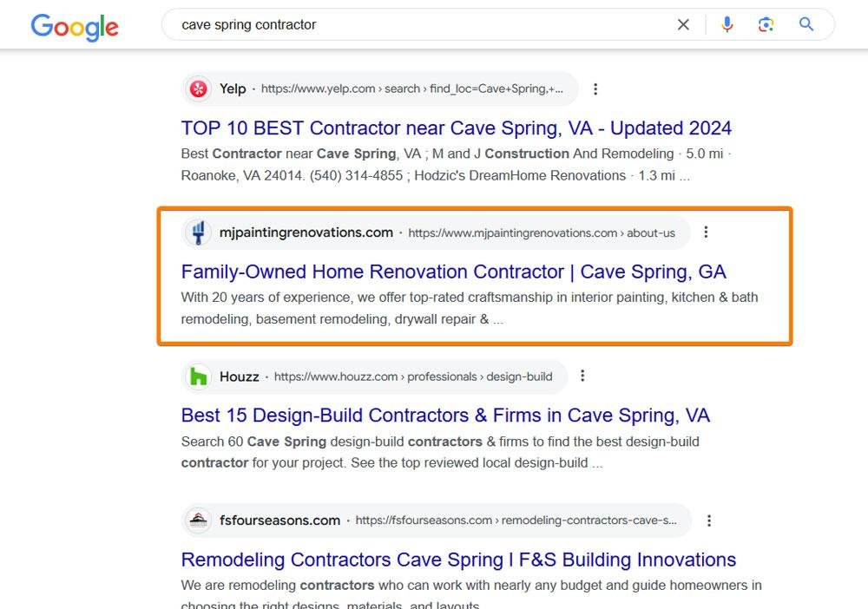Open more options for Houzz result
868x609 pixels.
click(x=582, y=377)
